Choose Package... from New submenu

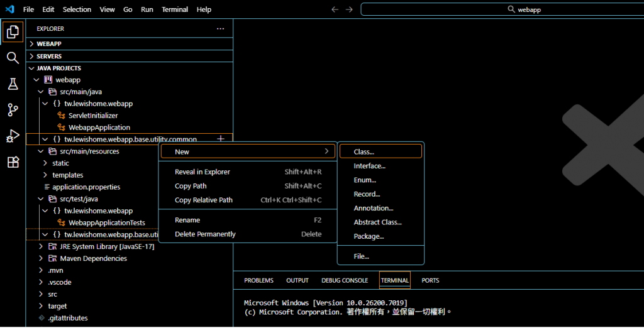click(380, 236)
